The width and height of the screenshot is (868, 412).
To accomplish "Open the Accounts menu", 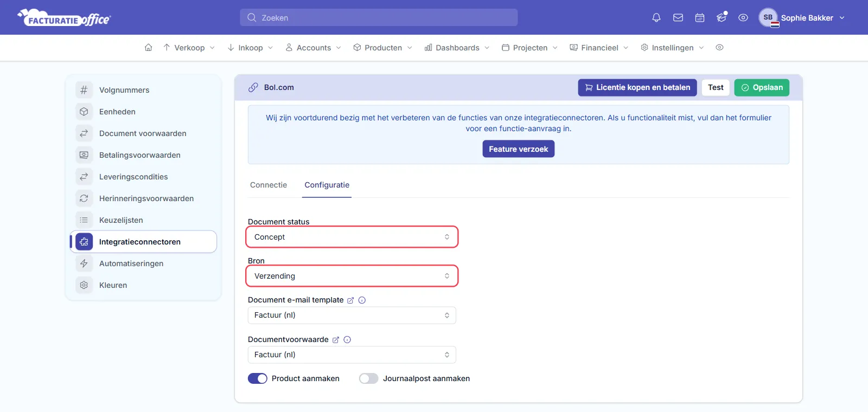I will [x=314, y=48].
